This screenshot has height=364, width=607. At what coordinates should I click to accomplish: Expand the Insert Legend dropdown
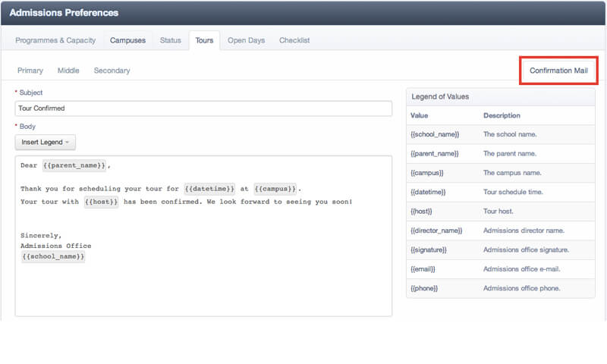pyautogui.click(x=46, y=143)
